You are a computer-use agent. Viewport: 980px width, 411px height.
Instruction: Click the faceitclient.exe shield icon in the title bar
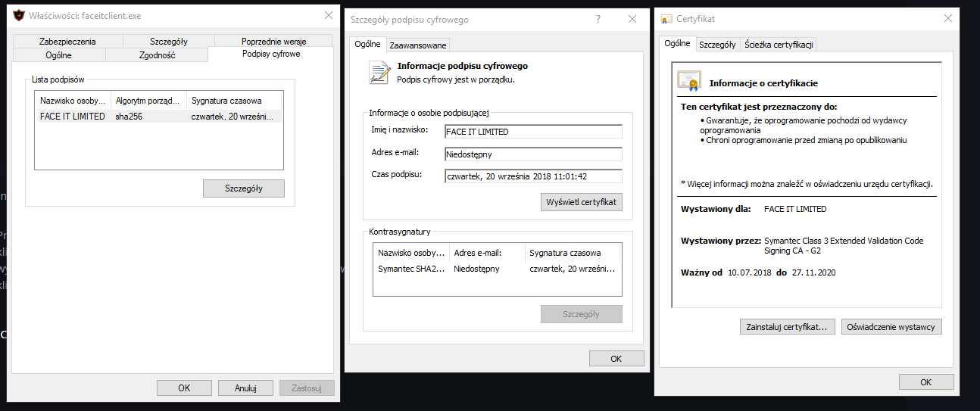20,15
